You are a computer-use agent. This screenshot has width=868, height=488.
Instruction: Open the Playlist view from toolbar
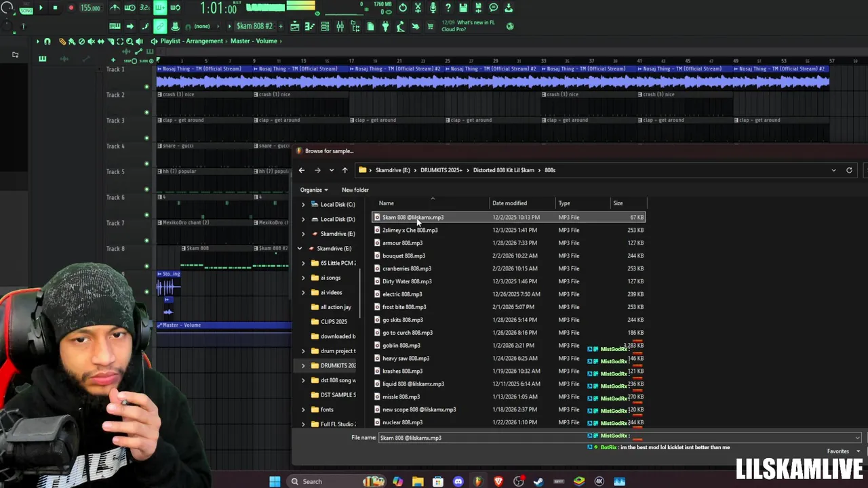click(x=295, y=26)
